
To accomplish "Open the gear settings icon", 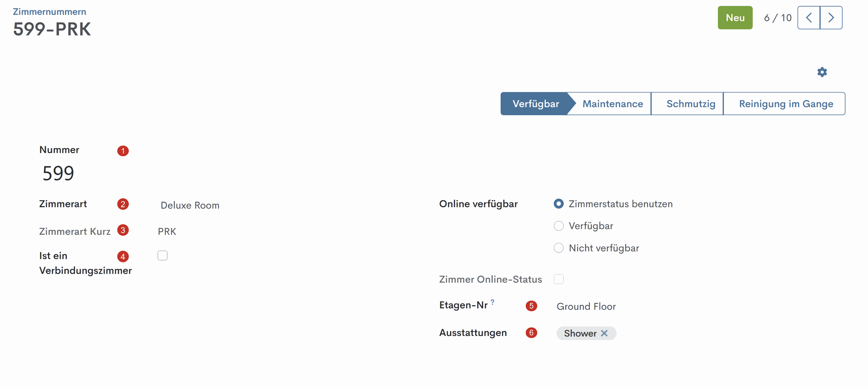I will pos(822,72).
